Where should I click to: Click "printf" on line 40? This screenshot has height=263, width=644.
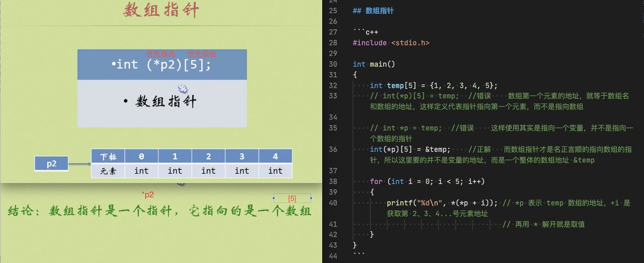pyautogui.click(x=400, y=203)
